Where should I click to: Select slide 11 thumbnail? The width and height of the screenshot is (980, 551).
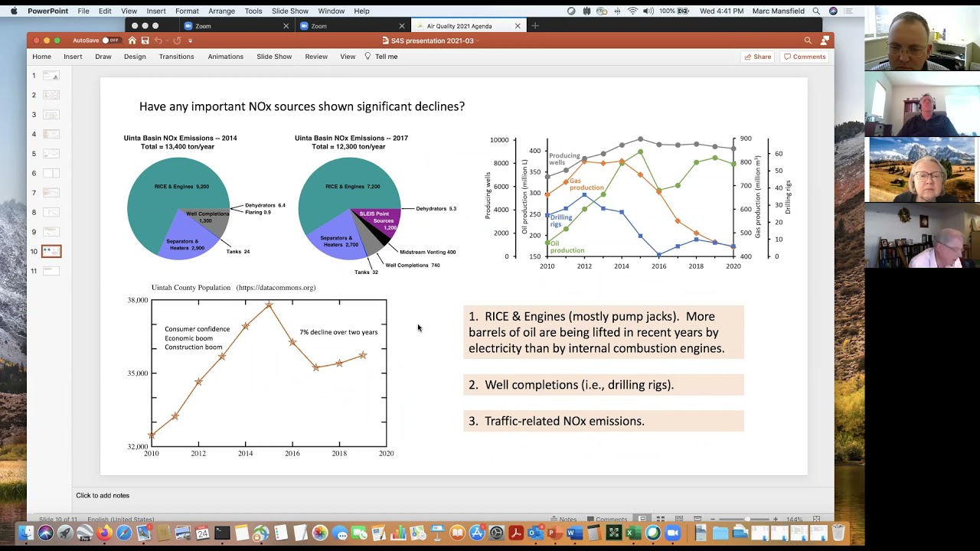(51, 271)
